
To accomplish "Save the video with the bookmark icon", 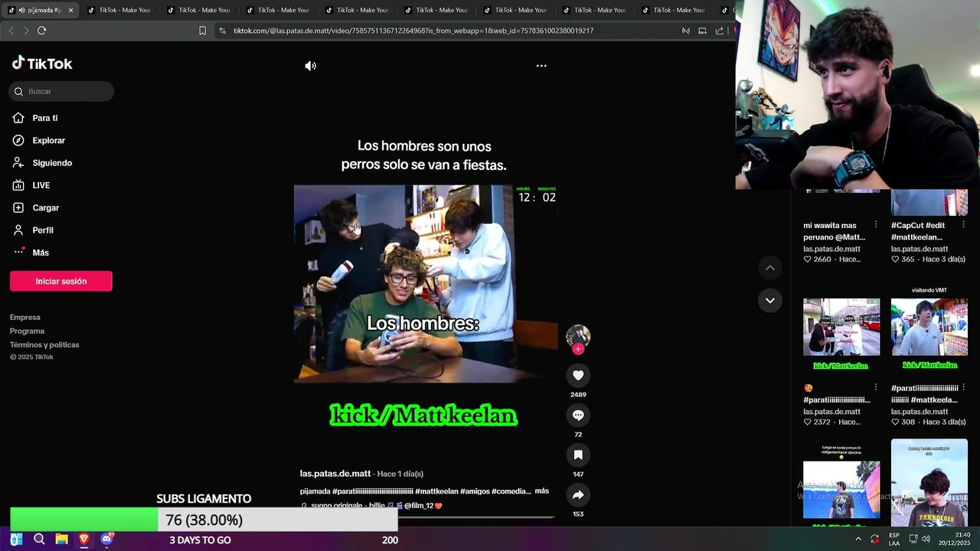I will pyautogui.click(x=578, y=455).
